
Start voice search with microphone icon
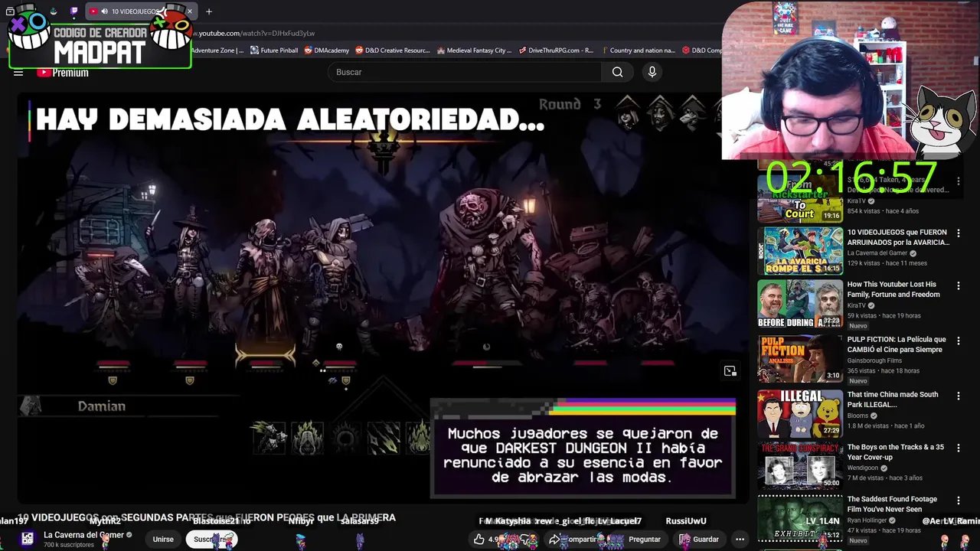click(x=652, y=72)
